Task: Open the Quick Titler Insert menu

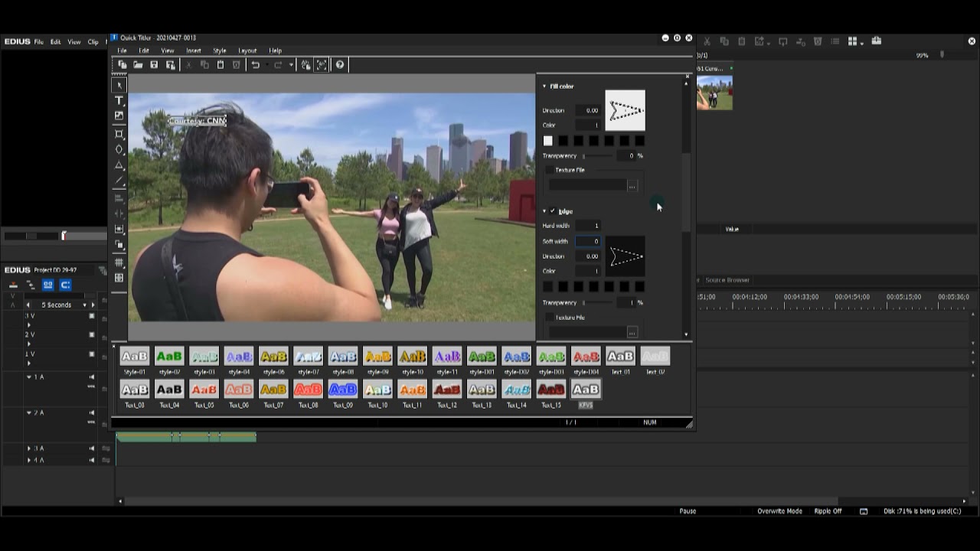Action: click(194, 51)
